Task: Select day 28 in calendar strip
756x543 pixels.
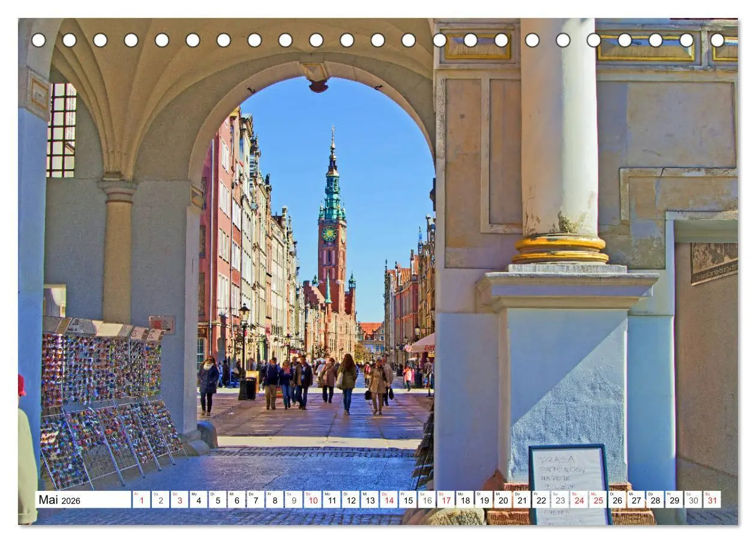Action: pos(655,500)
